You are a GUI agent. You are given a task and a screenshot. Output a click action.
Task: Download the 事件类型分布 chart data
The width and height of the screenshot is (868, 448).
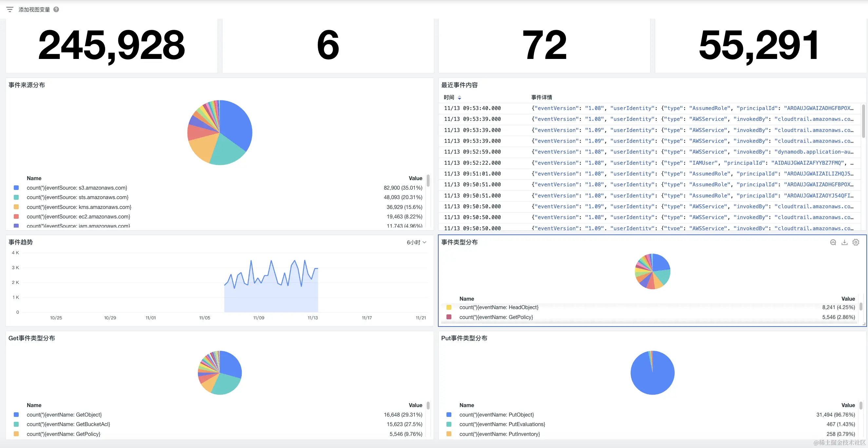(844, 242)
